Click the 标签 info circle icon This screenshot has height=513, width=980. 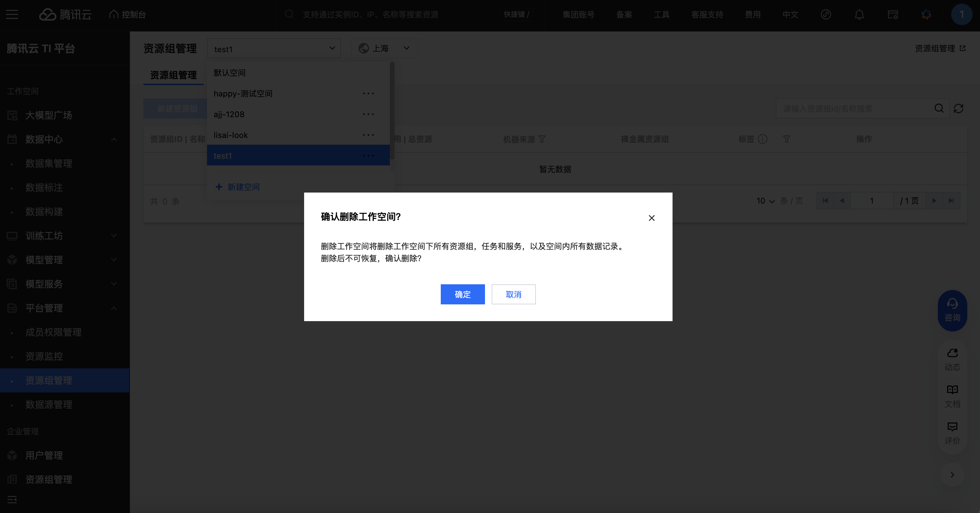(x=762, y=139)
